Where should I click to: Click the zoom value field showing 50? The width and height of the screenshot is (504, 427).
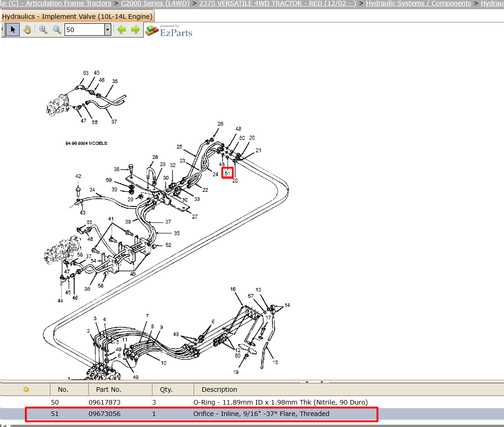[85, 30]
